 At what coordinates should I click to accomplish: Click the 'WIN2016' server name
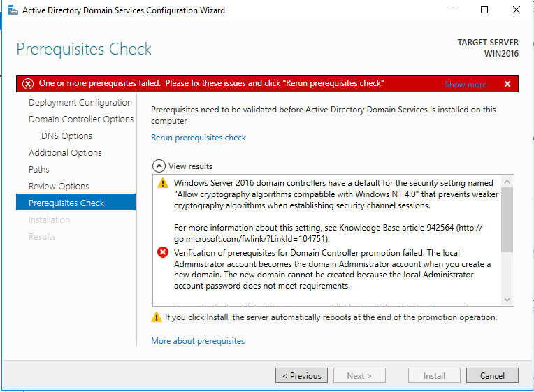click(501, 54)
